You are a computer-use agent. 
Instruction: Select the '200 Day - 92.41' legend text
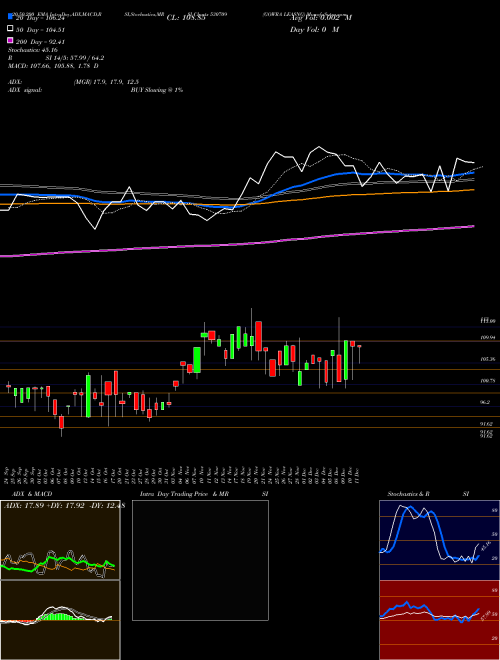tap(40, 42)
